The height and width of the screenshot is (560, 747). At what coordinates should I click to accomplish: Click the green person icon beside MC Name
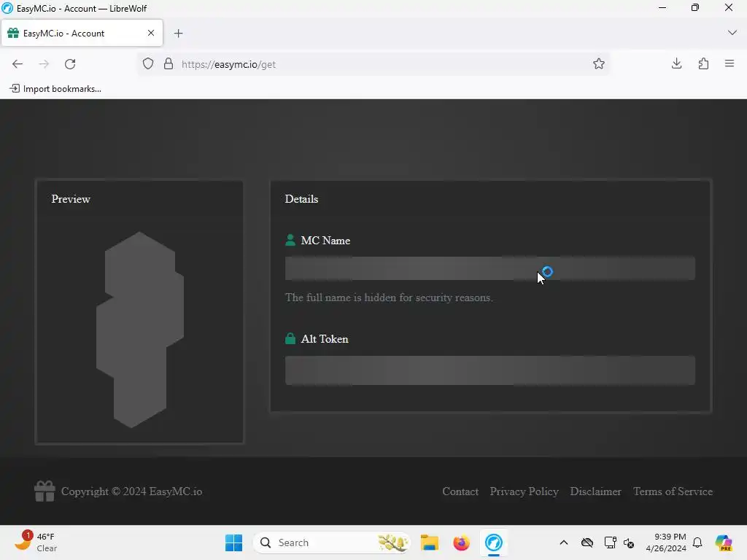coord(290,240)
